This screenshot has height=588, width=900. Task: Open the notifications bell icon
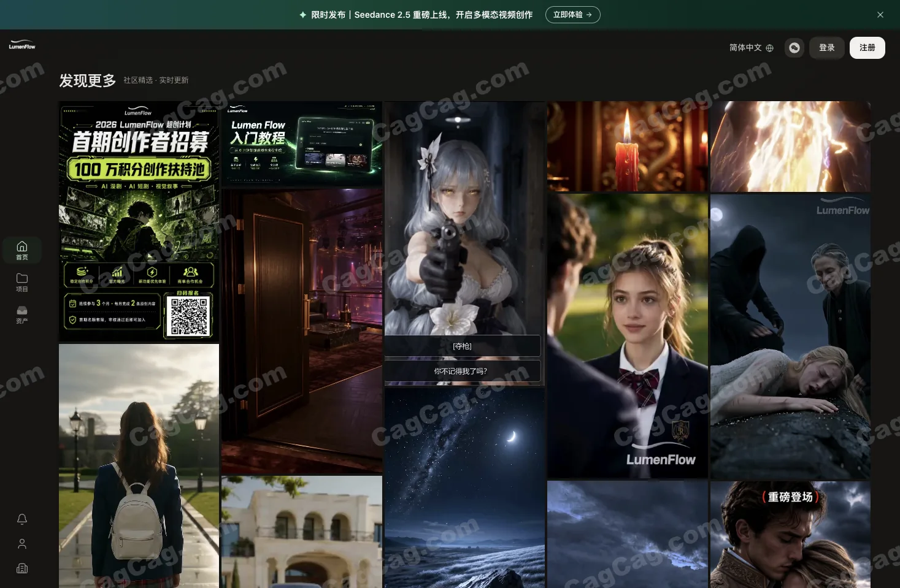pyautogui.click(x=22, y=519)
